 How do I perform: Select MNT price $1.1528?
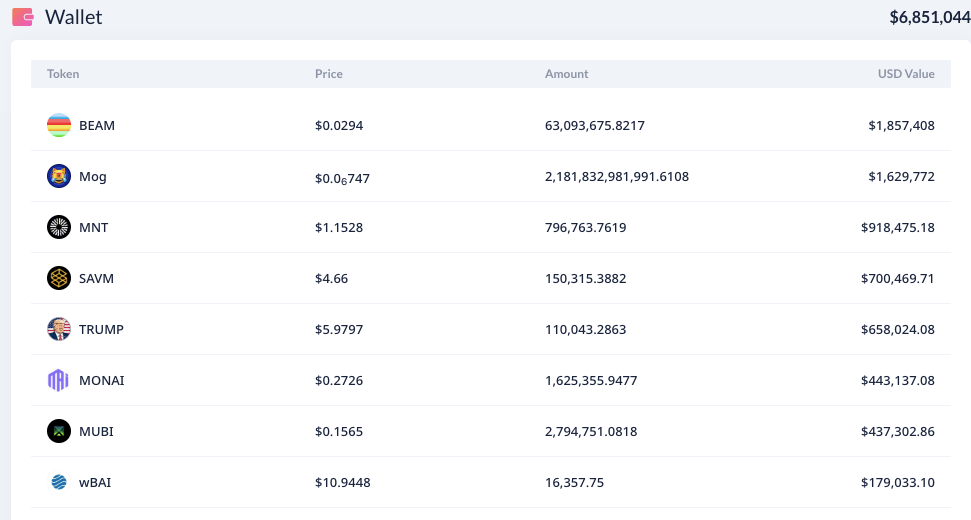(x=339, y=228)
